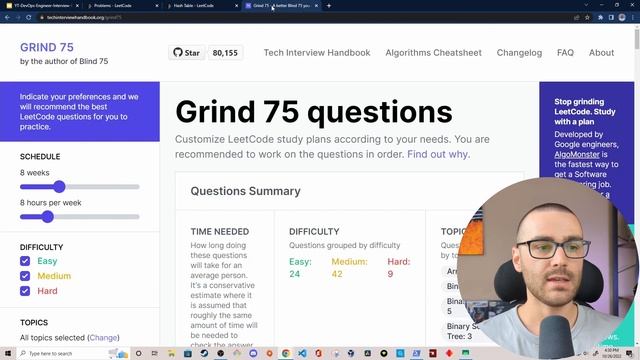The height and width of the screenshot is (360, 640).
Task: Reload the current page
Action: click(29, 18)
